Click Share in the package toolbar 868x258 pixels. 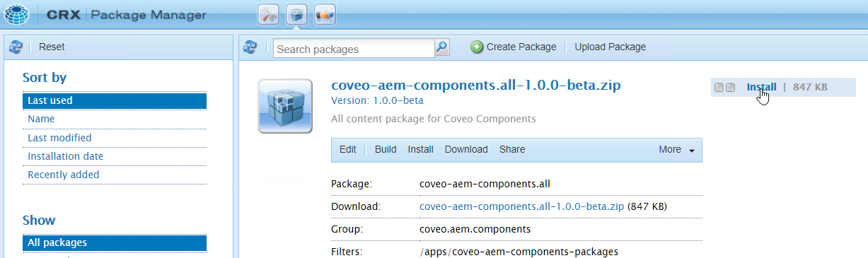[512, 149]
